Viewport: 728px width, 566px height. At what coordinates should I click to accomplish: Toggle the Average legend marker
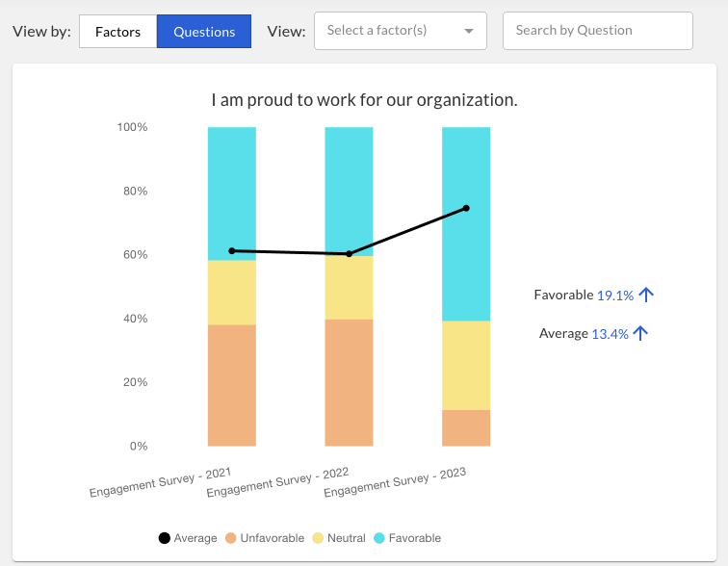pos(165,538)
